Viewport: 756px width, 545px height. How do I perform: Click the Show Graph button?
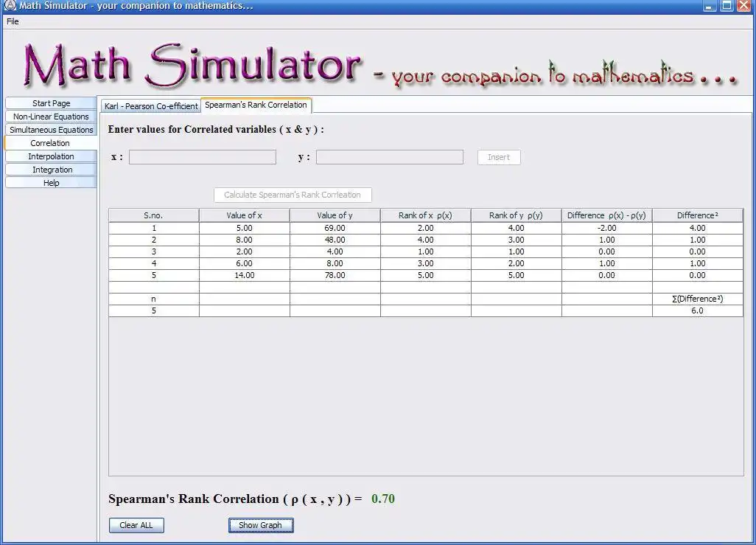(261, 525)
